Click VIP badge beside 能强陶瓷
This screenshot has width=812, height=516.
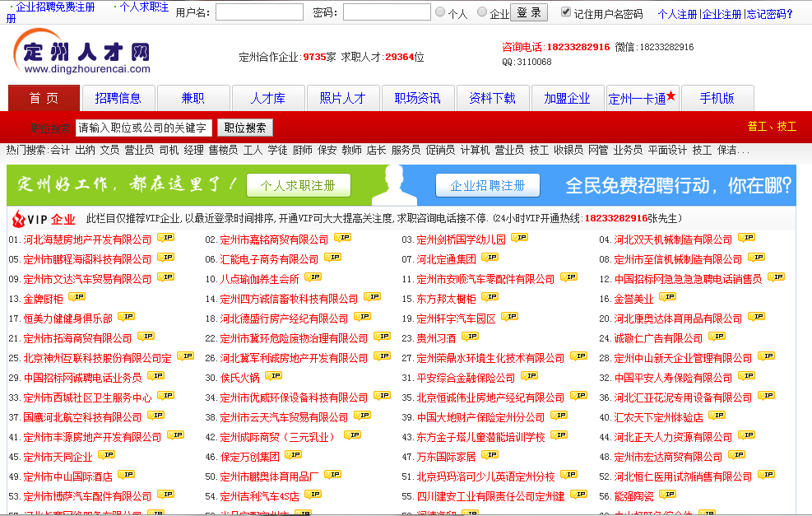coord(668,495)
